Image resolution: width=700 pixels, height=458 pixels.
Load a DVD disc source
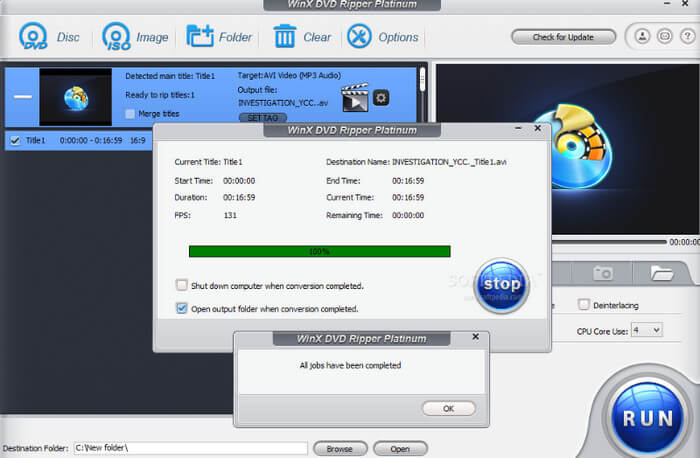point(49,37)
